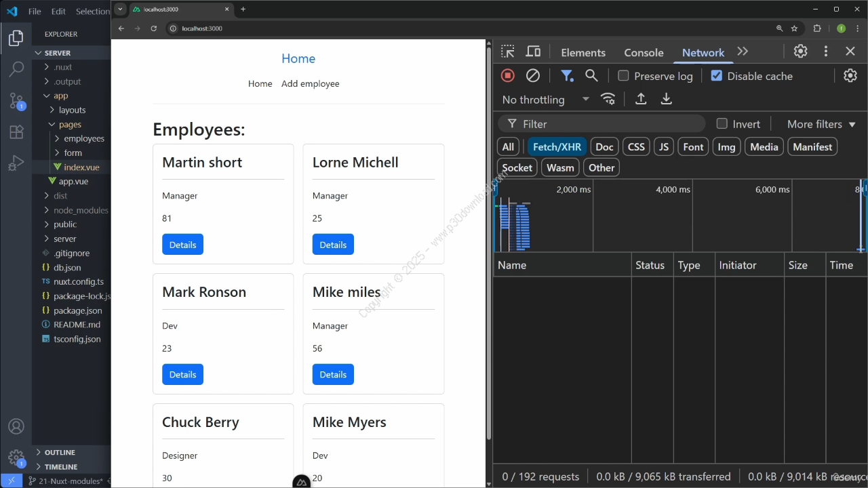
Task: Click the DevTools inspect element icon
Action: click(x=508, y=52)
